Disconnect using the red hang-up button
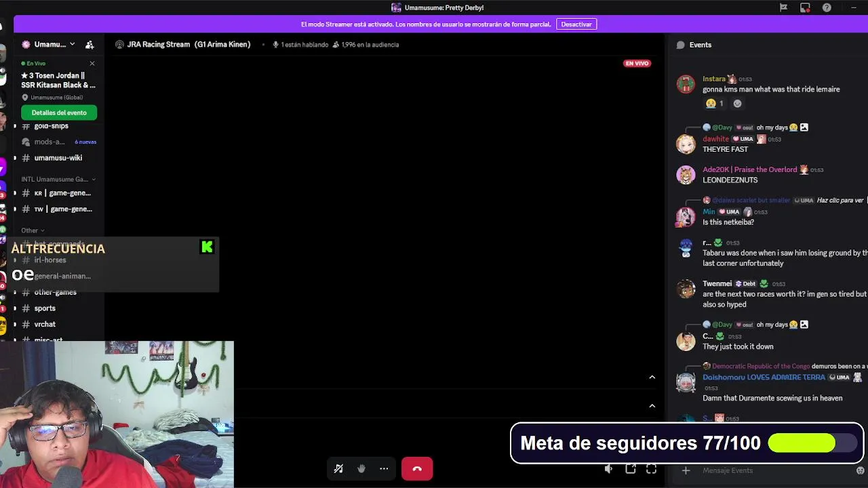868x488 pixels. pos(417,468)
